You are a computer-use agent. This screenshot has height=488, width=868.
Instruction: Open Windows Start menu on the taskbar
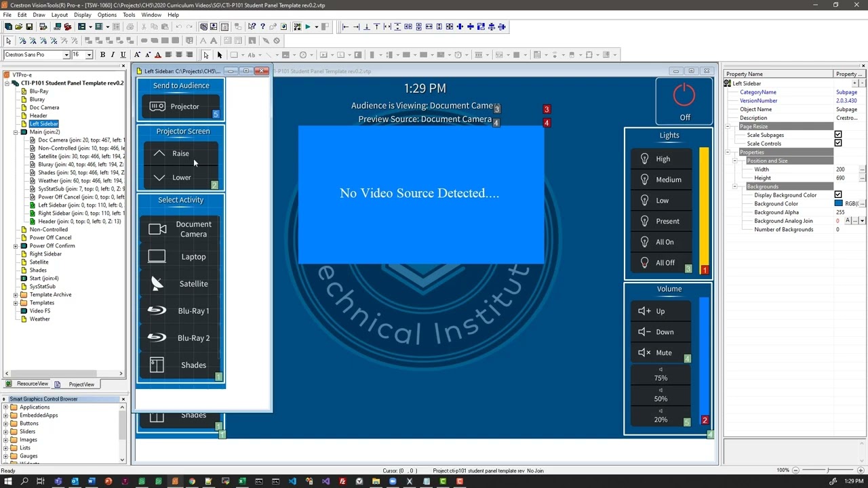[x=7, y=481]
